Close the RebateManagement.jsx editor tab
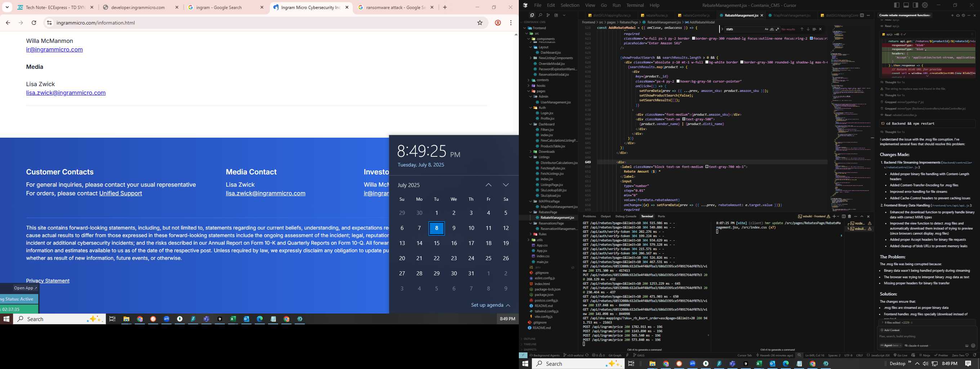The image size is (980, 369). tap(762, 15)
